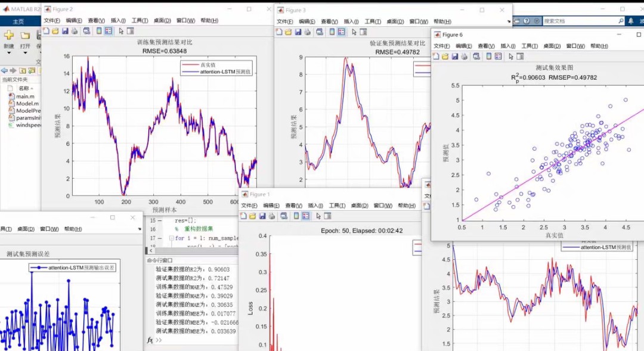
Task: Click New Figure icon in Figure 3 toolbar
Action: point(279,32)
